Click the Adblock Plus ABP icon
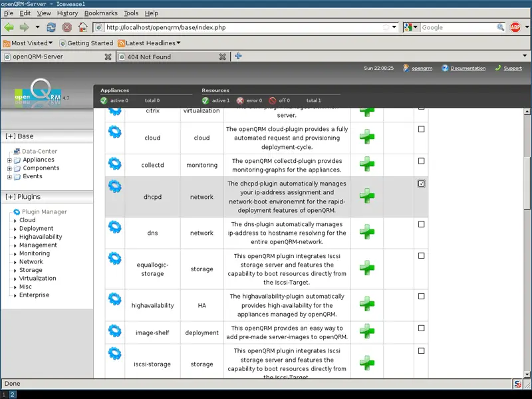532x399 pixels. click(x=517, y=27)
